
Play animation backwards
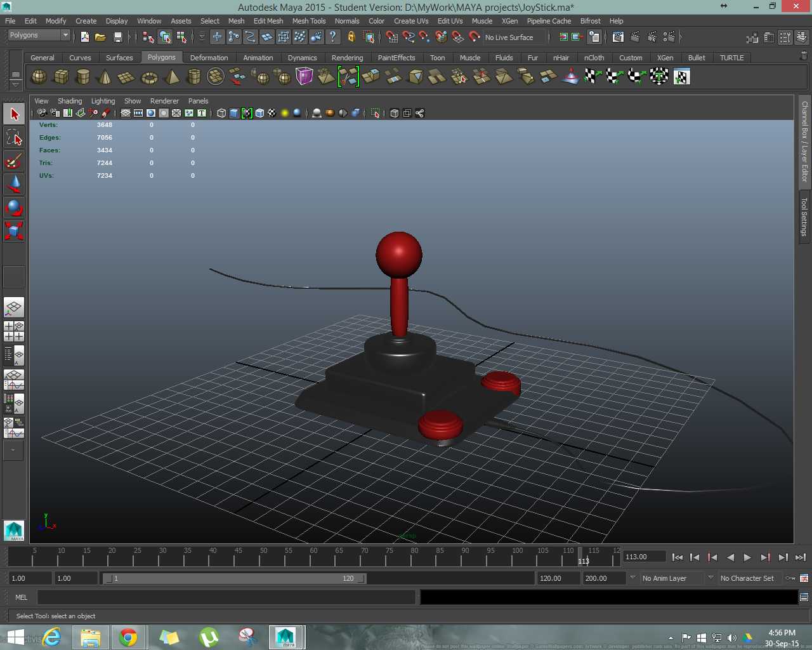click(730, 557)
